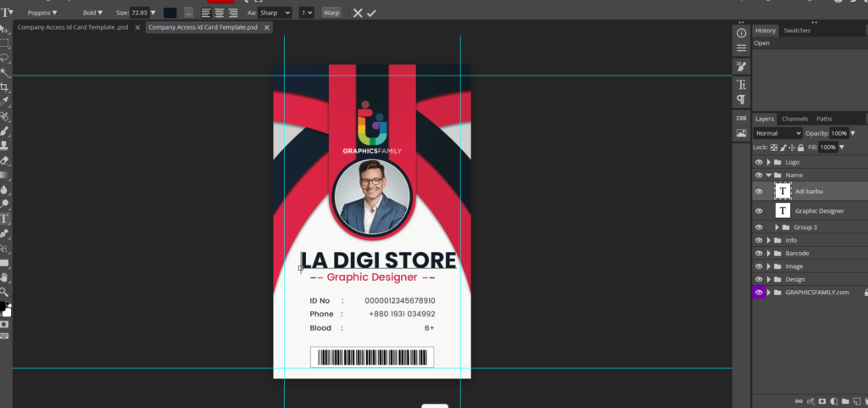Open the Poppins font family dropdown

tap(42, 13)
